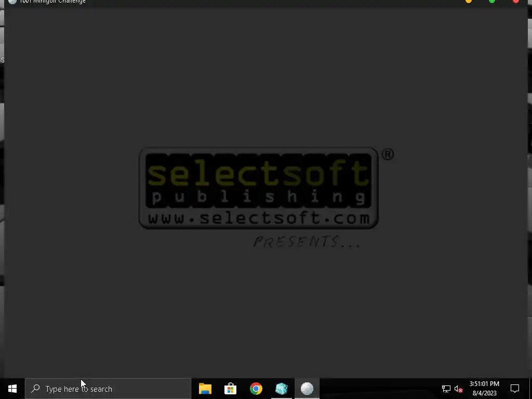Click the yellow window minimize button
This screenshot has height=399, width=532.
coord(469,2)
